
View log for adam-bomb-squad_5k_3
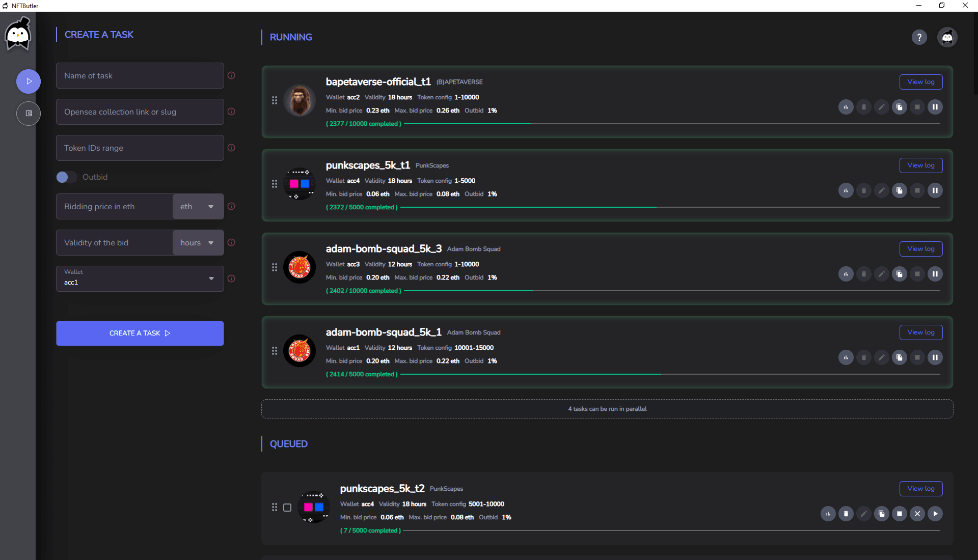pyautogui.click(x=921, y=249)
